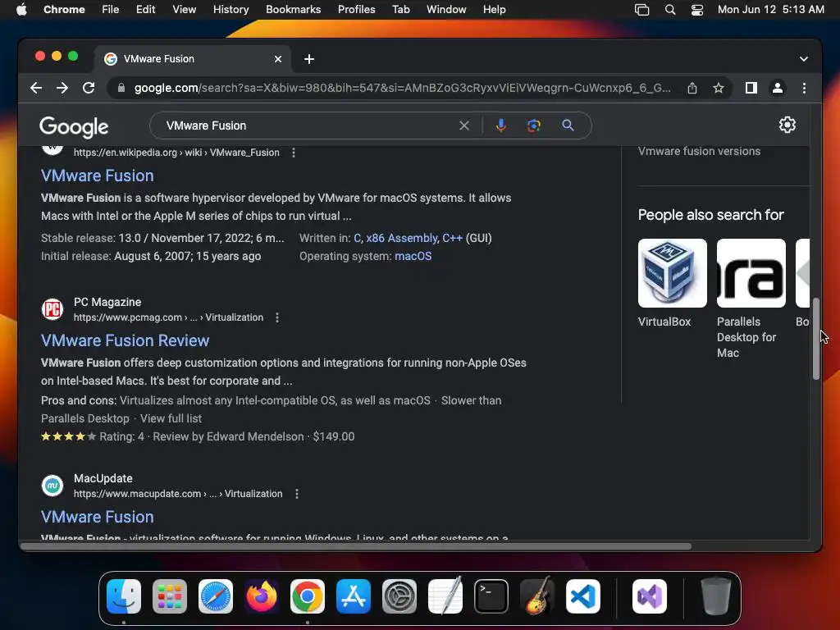
Task: Open Terminal from the Dock
Action: [x=491, y=596]
